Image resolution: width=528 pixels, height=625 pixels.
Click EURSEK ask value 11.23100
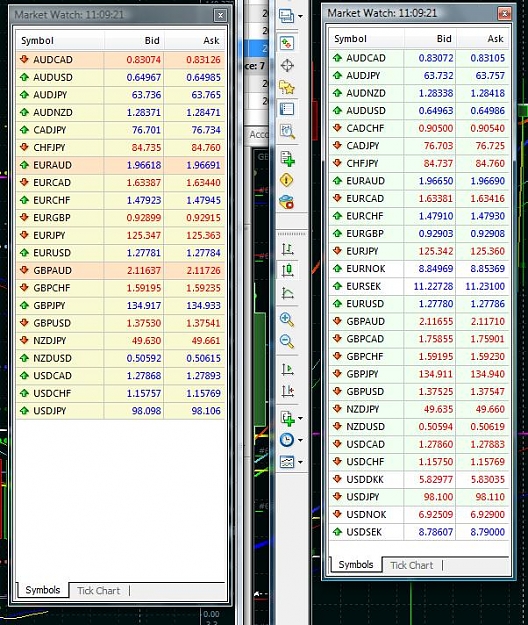(485, 286)
